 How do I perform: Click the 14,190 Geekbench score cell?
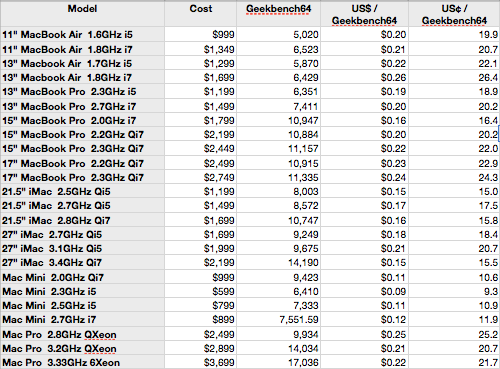pyautogui.click(x=278, y=262)
